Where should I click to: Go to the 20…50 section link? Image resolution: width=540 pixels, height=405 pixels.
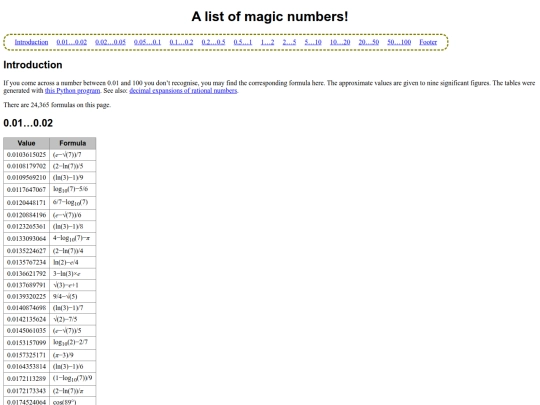point(369,42)
